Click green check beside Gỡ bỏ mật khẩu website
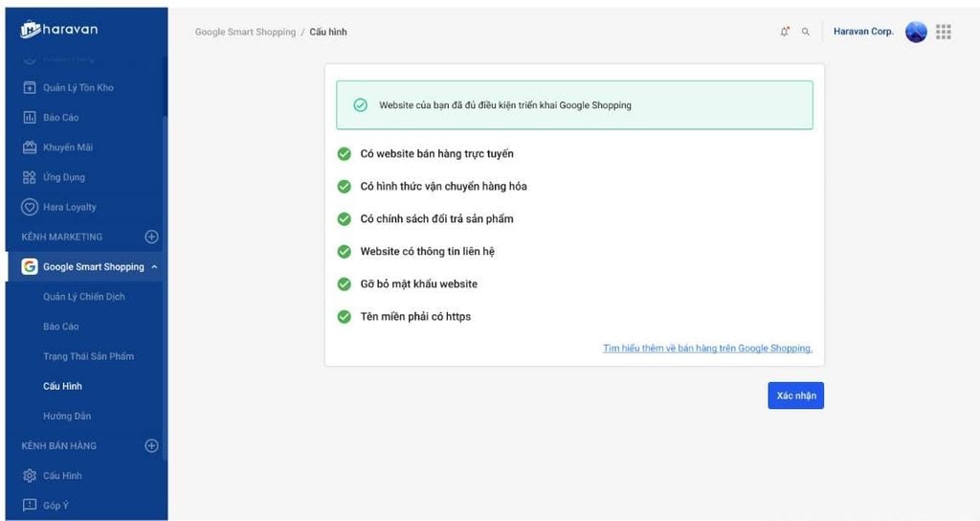The image size is (980, 521). 344,283
